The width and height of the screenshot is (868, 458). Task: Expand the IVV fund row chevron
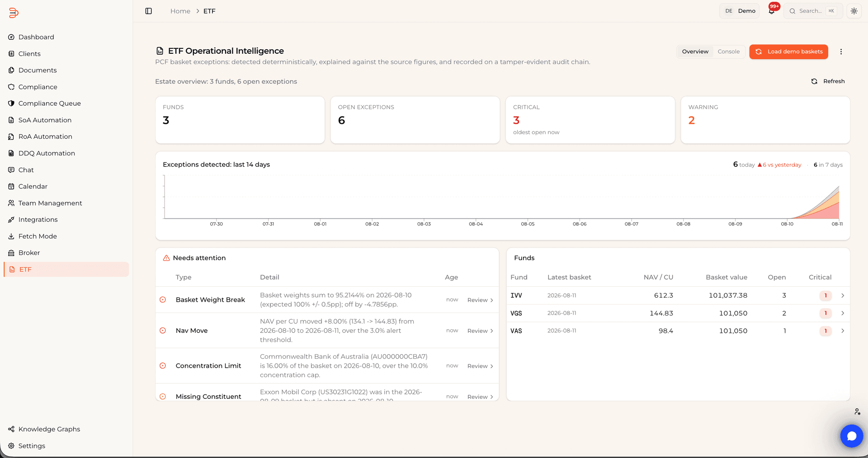(x=842, y=295)
